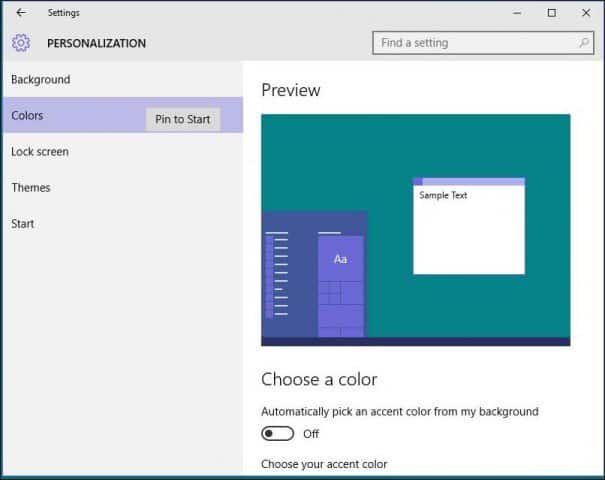Choose Pin to Start option
The height and width of the screenshot is (480, 605).
pyautogui.click(x=183, y=119)
